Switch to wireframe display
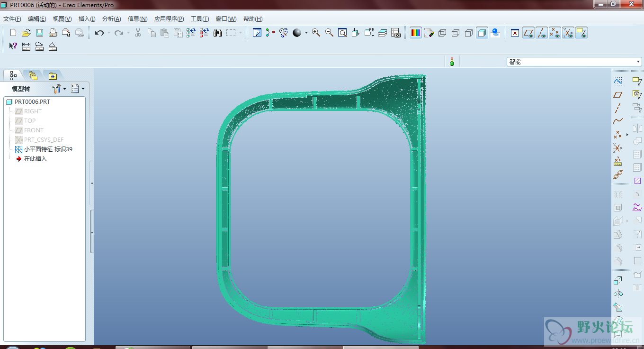The width and height of the screenshot is (644, 349). tap(442, 33)
